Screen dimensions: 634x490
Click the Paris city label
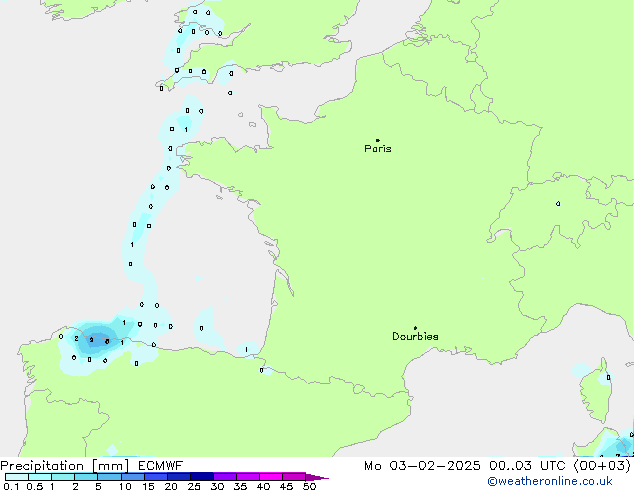pos(378,149)
